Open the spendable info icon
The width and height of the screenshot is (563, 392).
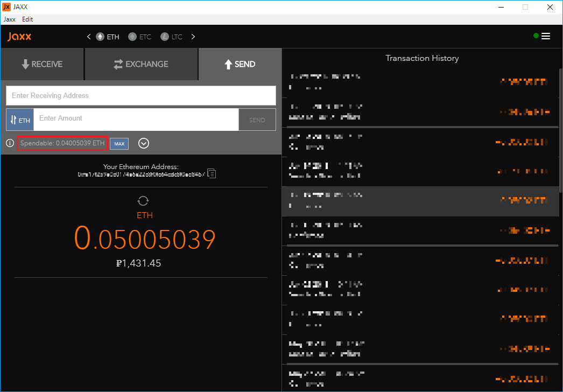[x=10, y=143]
